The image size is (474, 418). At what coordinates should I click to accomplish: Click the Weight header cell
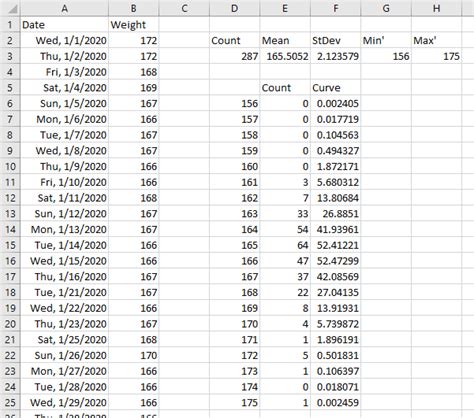134,24
